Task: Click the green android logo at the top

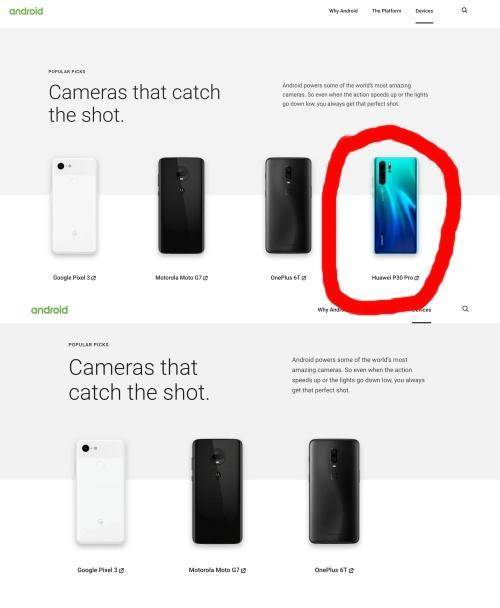Action: click(26, 11)
